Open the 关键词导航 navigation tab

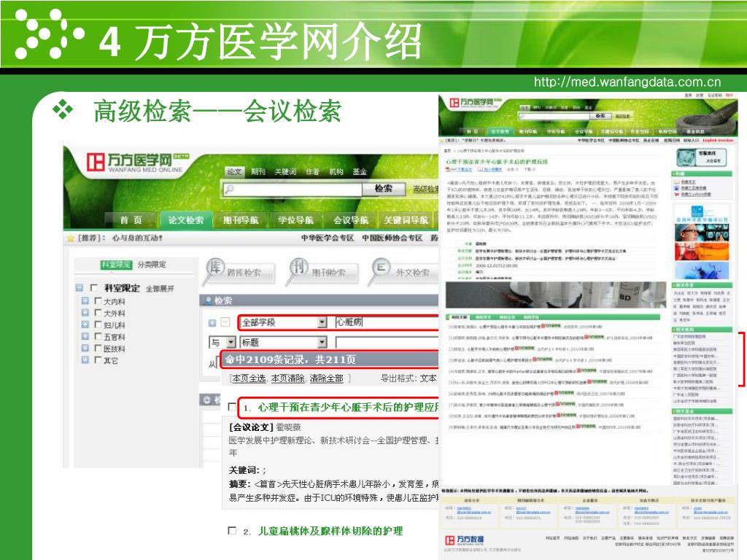click(x=406, y=220)
